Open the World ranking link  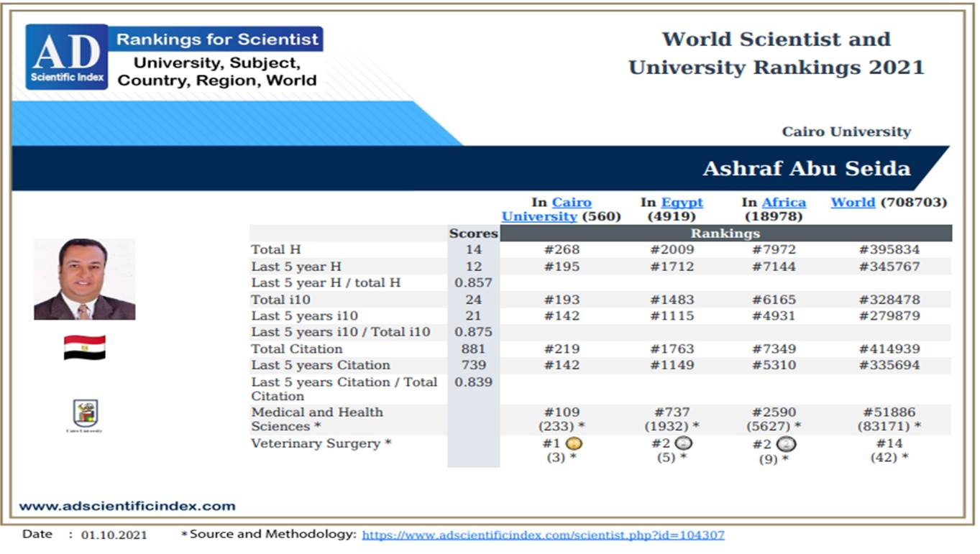tap(853, 203)
